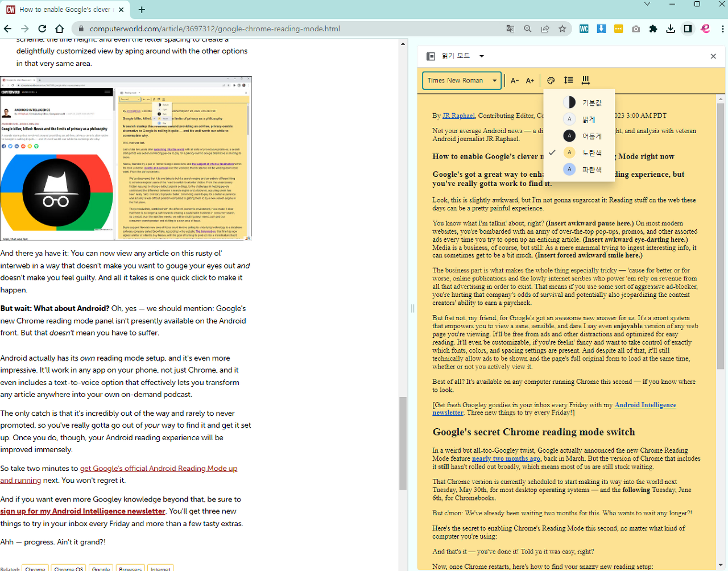Click the 'Google' related tag
728x571 pixels.
101,568
